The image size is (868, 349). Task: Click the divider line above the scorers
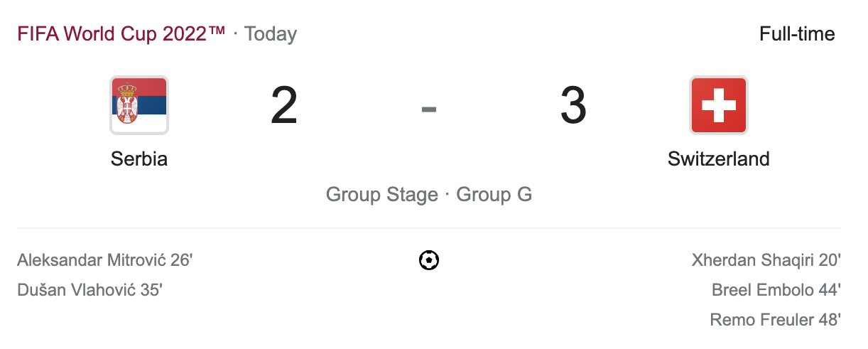point(429,228)
